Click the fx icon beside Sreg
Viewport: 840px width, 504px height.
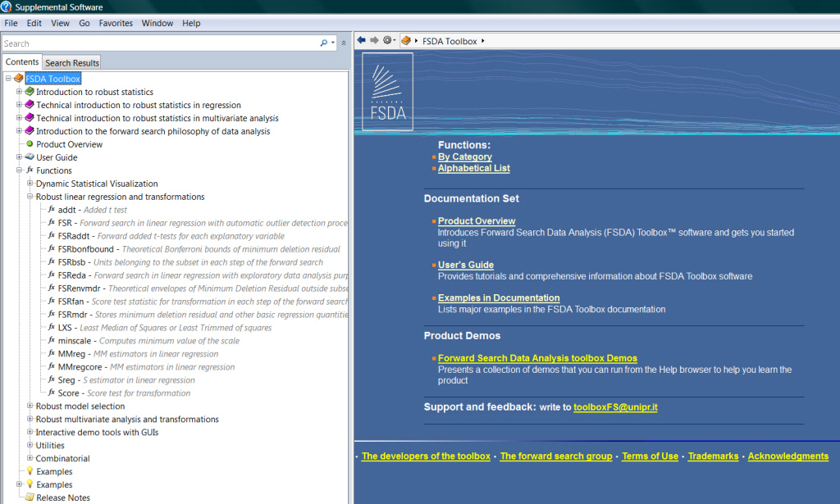[52, 379]
